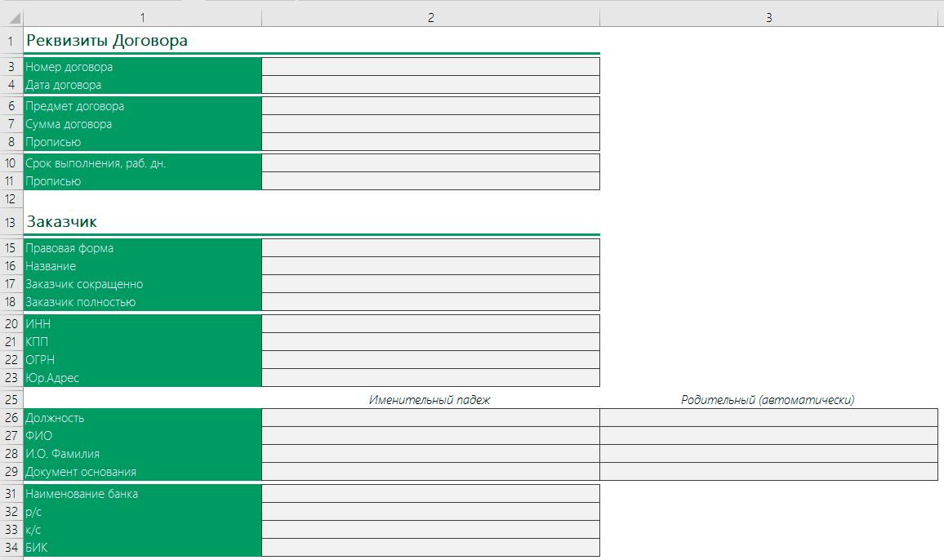Click the 'ОГРН' label
944x560 pixels.
(x=40, y=360)
